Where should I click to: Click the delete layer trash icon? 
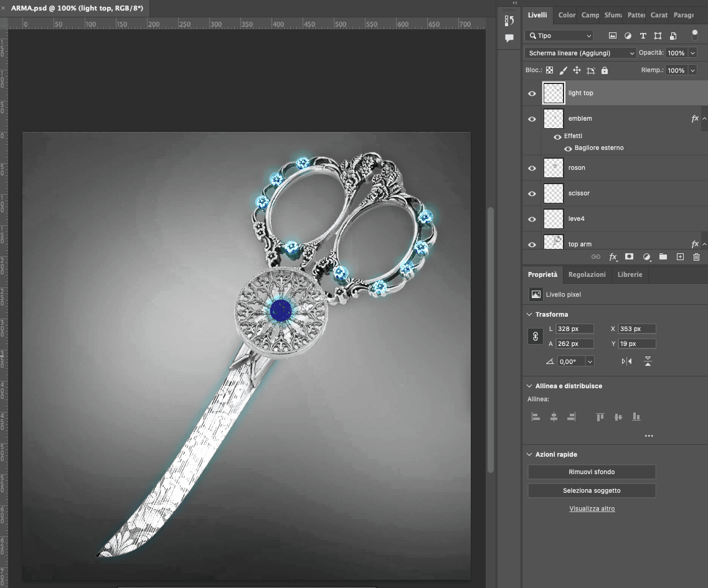pos(696,256)
